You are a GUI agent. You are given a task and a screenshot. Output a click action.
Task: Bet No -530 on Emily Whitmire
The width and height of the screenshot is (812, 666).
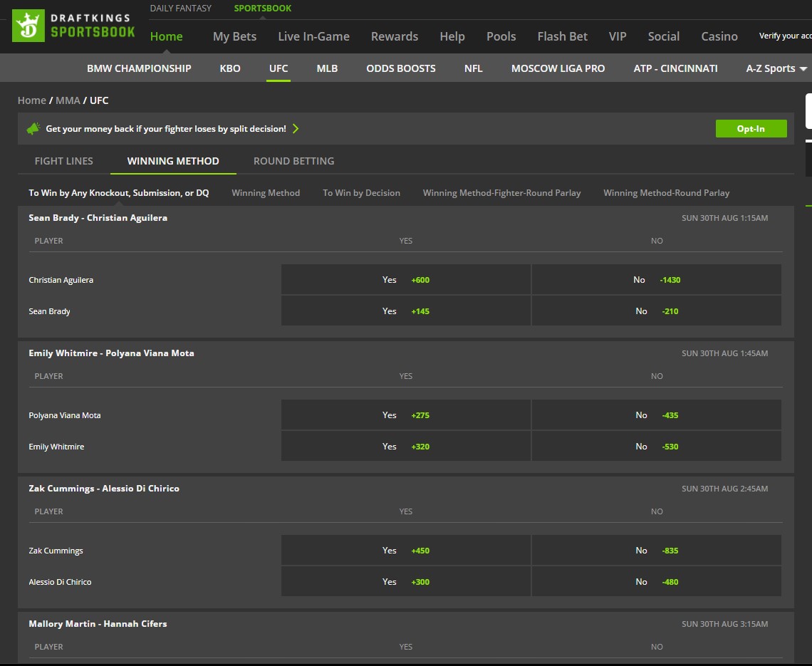(657, 447)
